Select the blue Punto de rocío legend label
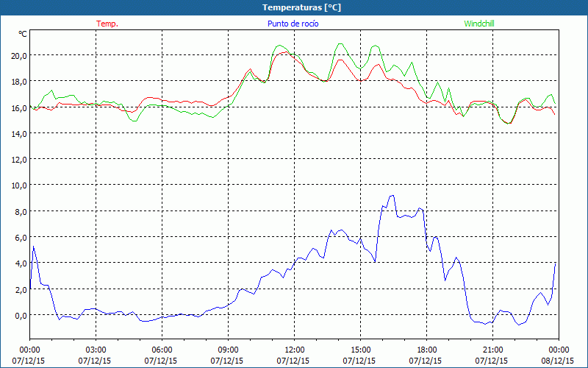Viewport: 588px width, 368px height. 293,24
